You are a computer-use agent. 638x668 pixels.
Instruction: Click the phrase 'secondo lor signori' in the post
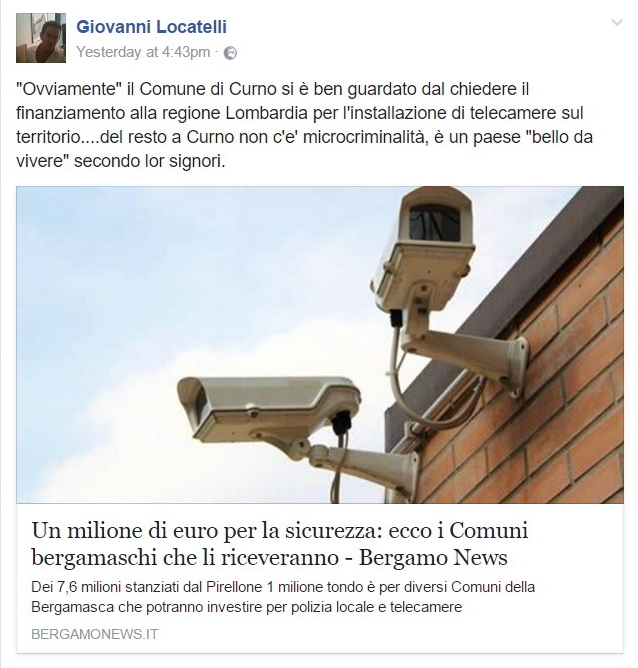tap(149, 161)
